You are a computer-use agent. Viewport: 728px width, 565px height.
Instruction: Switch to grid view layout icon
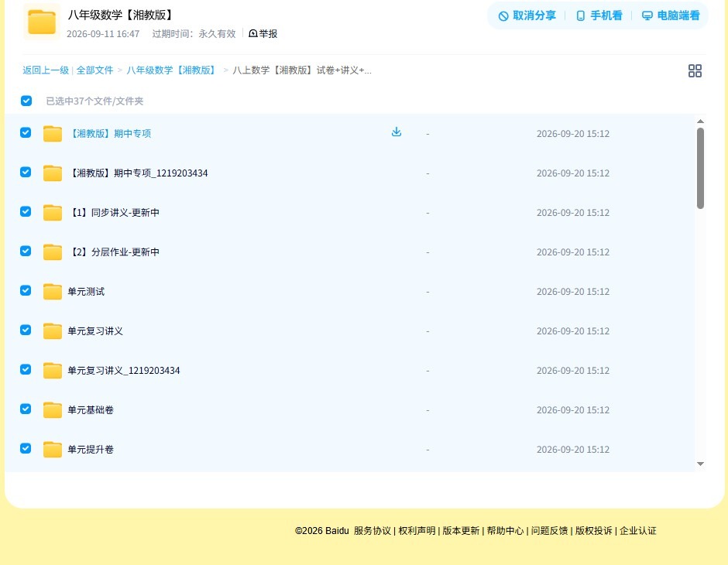(695, 70)
